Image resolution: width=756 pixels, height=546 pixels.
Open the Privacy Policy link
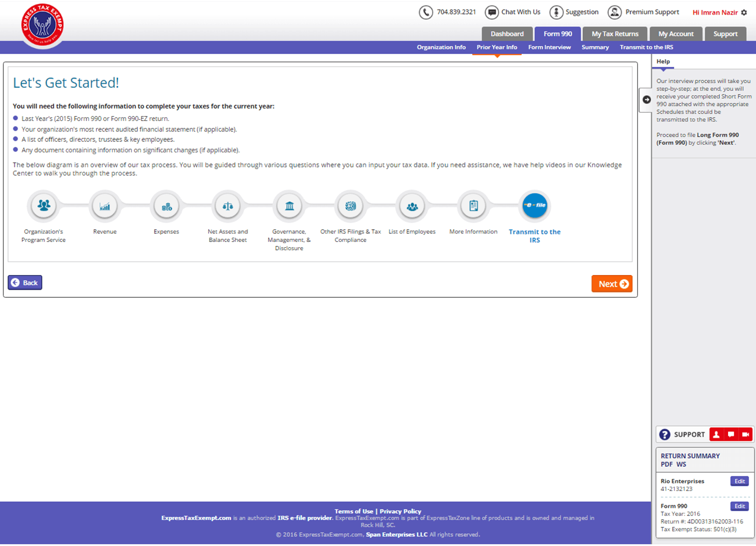point(400,511)
